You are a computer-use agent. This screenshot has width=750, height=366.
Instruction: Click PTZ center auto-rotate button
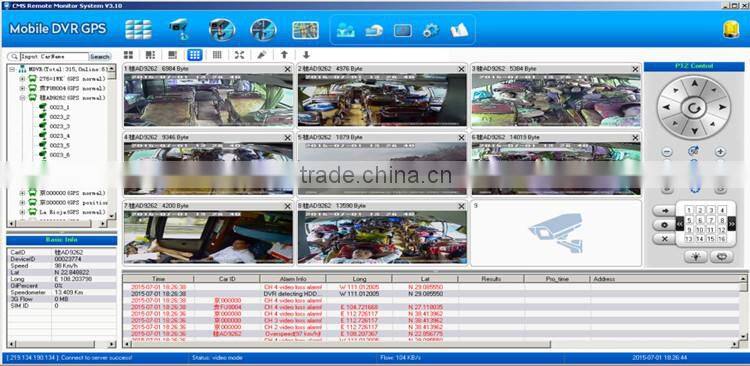pos(694,108)
